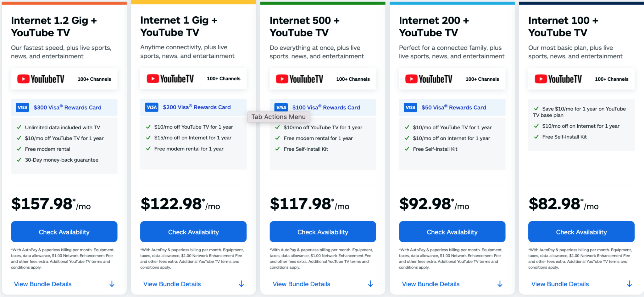
Task: Open the $100 Visa Rewards Card offer
Action: [326, 108]
